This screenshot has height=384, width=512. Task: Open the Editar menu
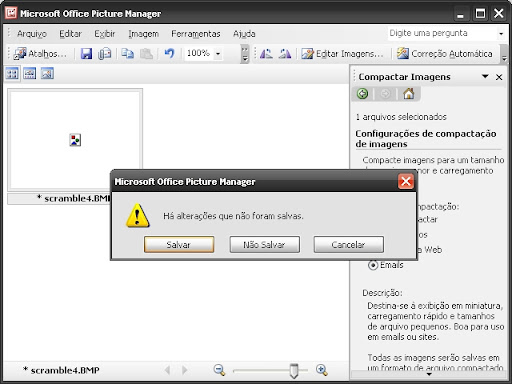tap(70, 34)
